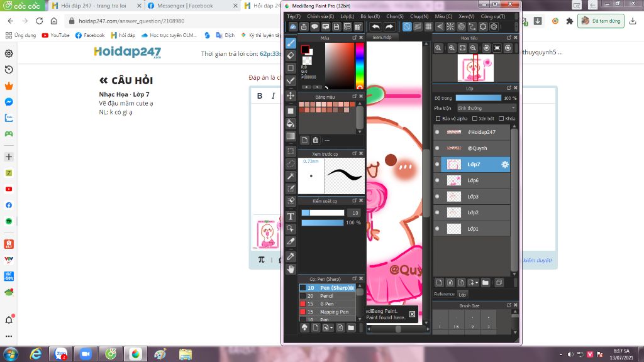This screenshot has width=644, height=362.
Task: Open Lớp(L) menu
Action: (347, 16)
